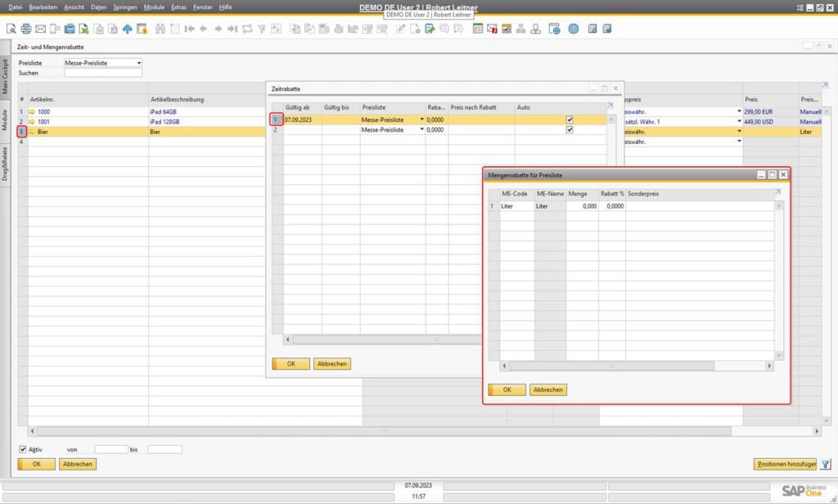The image size is (838, 504).
Task: Open the Hilfe menu
Action: pos(226,7)
